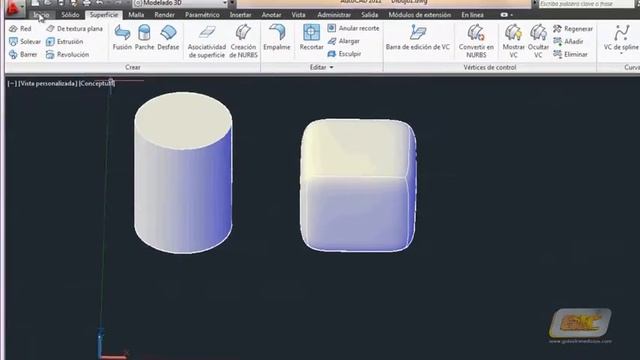Start the Fusión surface tool

pyautogui.click(x=122, y=38)
